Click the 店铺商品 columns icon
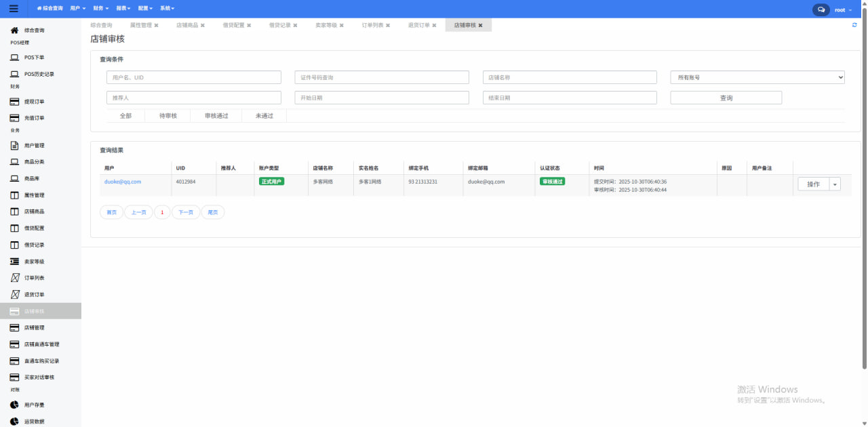 [14, 211]
